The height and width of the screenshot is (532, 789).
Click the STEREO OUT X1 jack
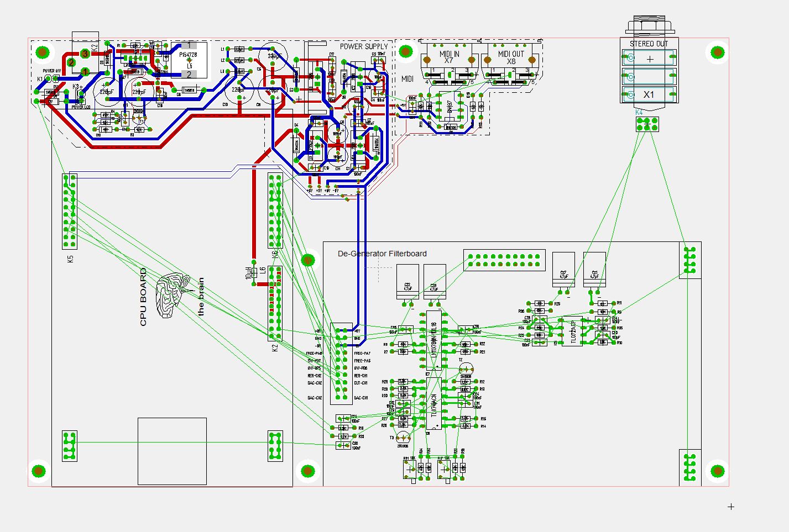pyautogui.click(x=649, y=75)
